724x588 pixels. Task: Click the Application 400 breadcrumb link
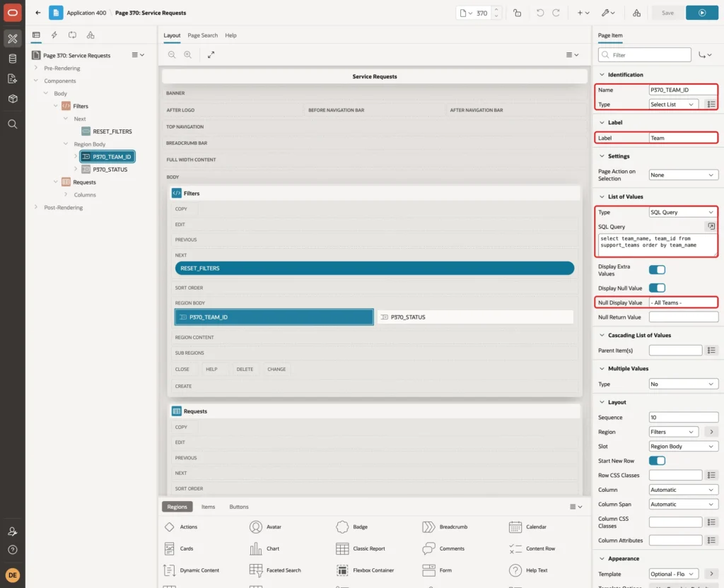pos(86,13)
